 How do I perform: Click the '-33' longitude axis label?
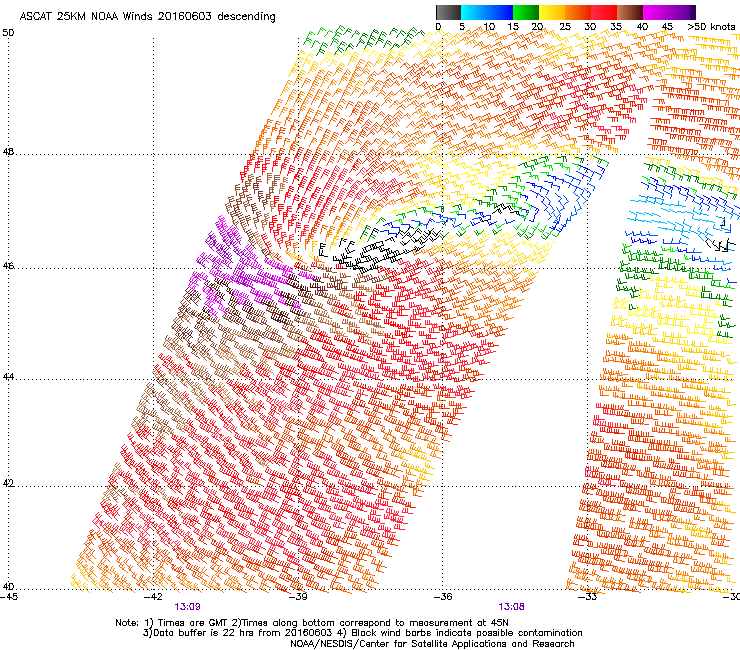tap(588, 596)
